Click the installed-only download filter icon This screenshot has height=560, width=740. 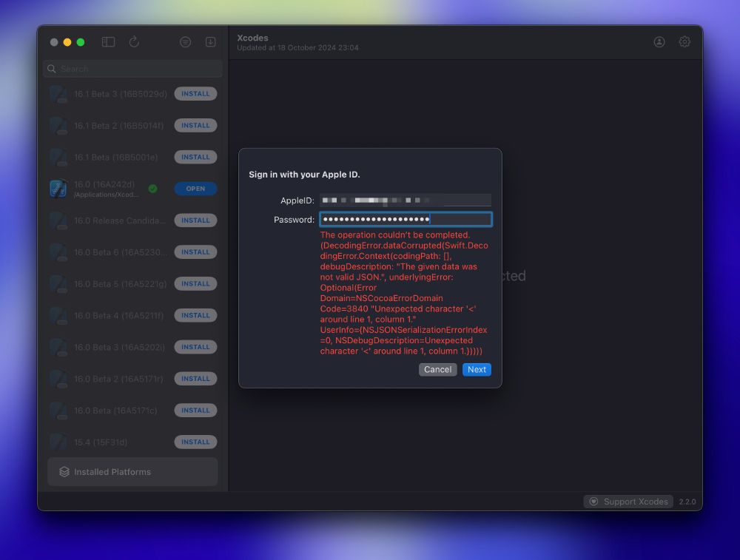(x=210, y=42)
